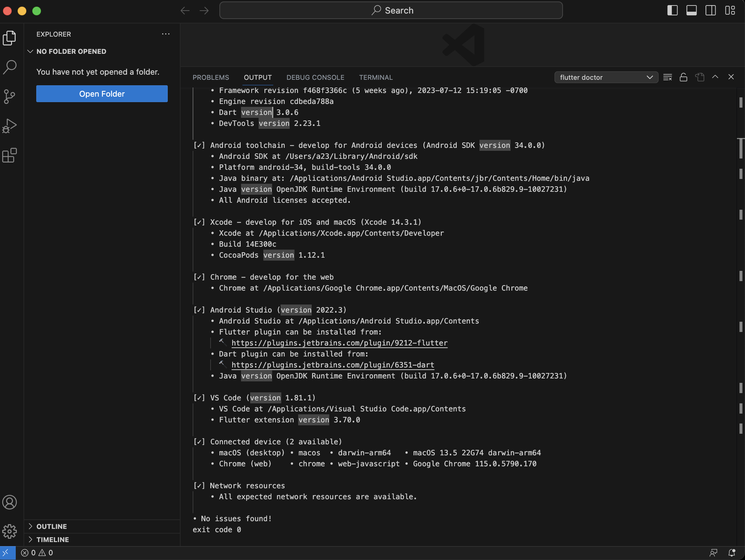Viewport: 745px width, 560px height.
Task: Open the Explorer views and more actions menu
Action: [x=166, y=34]
